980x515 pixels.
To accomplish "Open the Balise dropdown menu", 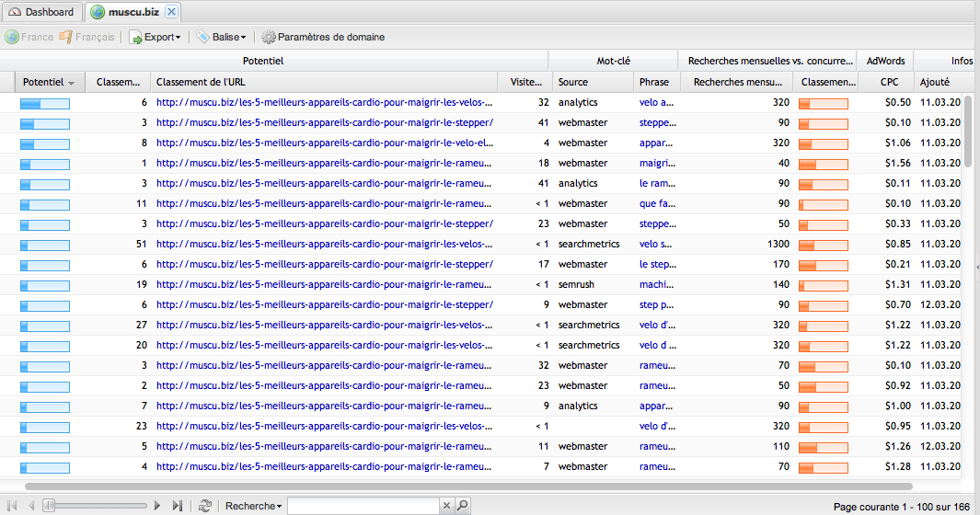I will pyautogui.click(x=221, y=37).
